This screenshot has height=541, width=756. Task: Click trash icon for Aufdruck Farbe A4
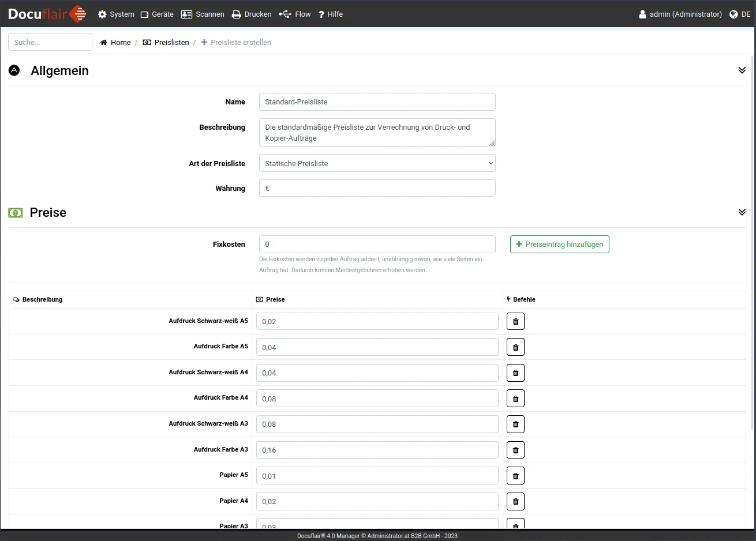click(x=515, y=399)
